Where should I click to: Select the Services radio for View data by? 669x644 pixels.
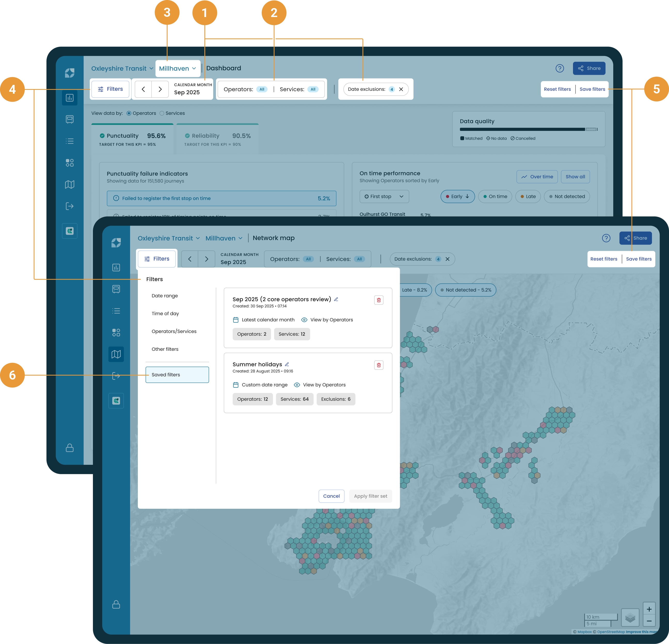click(x=162, y=113)
